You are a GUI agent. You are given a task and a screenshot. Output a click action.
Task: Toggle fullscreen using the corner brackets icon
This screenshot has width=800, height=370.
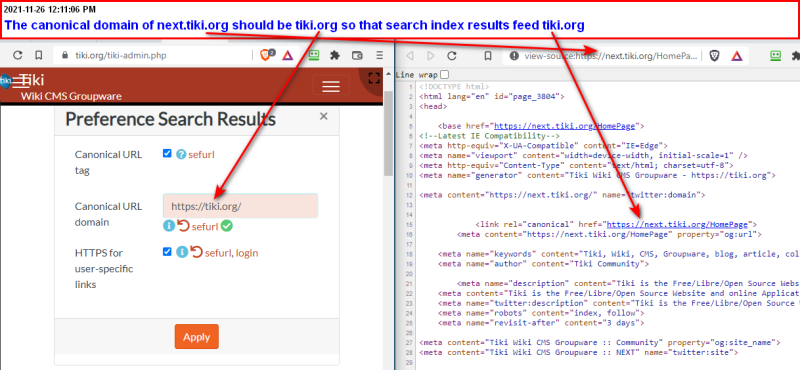(374, 78)
